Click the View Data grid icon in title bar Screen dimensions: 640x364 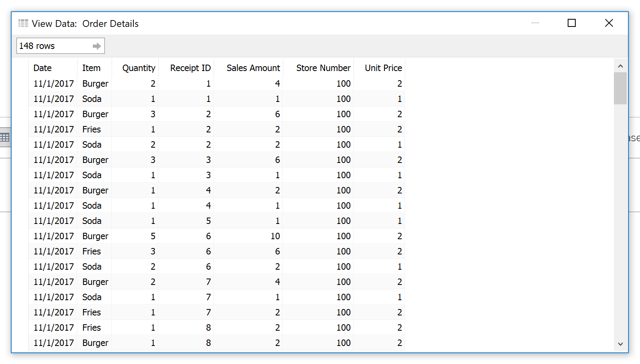pos(23,23)
